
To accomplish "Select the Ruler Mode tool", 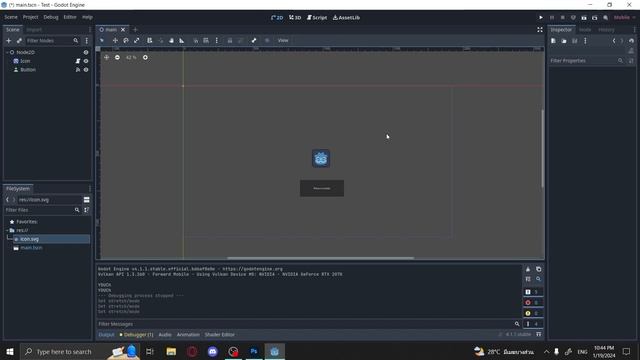I will click(x=182, y=40).
